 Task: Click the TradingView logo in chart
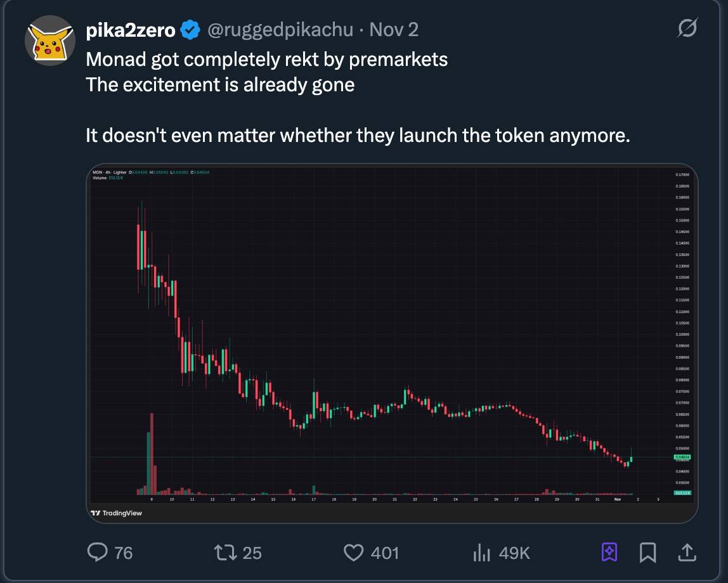116,513
